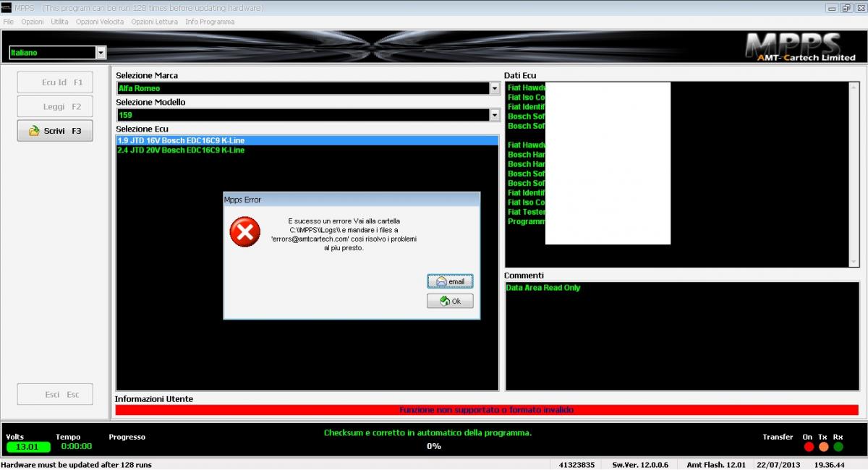Click the error message text in dialog
868x470 pixels.
344,234
